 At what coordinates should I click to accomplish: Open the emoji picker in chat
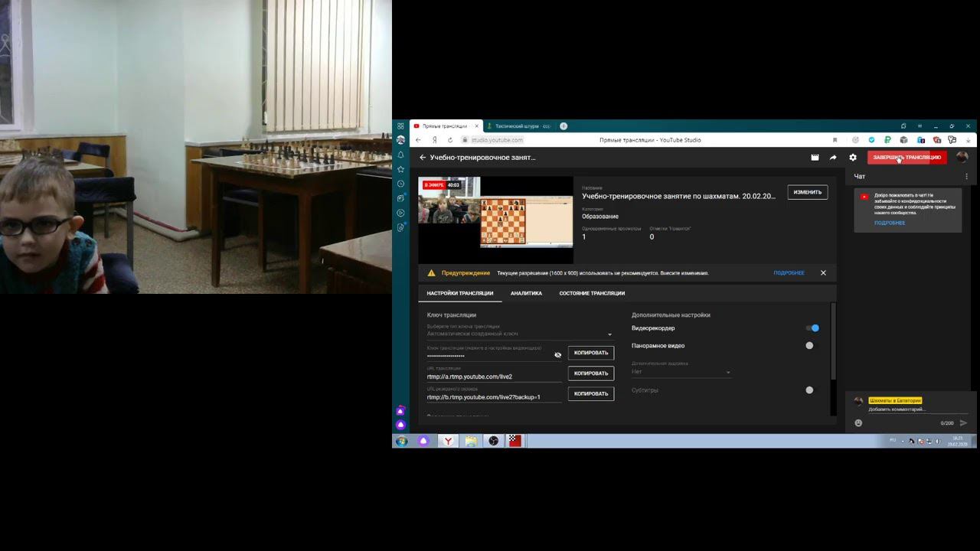[858, 422]
